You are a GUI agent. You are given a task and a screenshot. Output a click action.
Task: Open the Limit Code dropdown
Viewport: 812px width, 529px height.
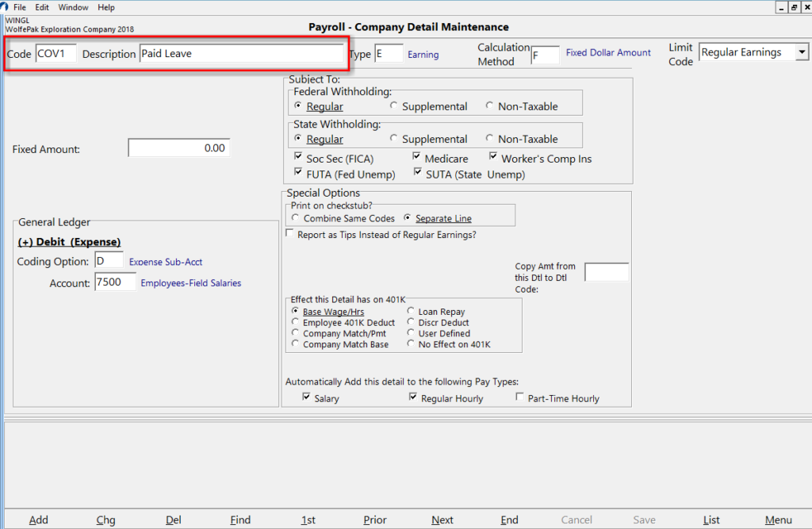pyautogui.click(x=803, y=51)
